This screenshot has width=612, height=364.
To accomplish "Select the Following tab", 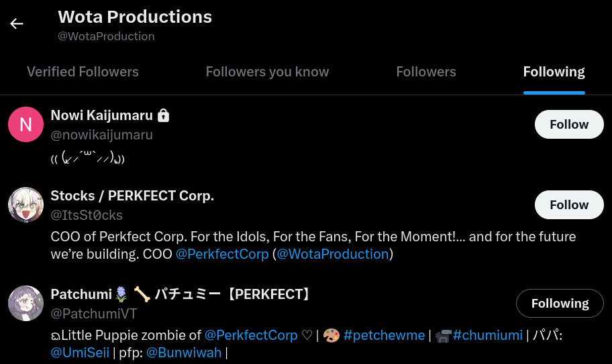I will (x=554, y=72).
